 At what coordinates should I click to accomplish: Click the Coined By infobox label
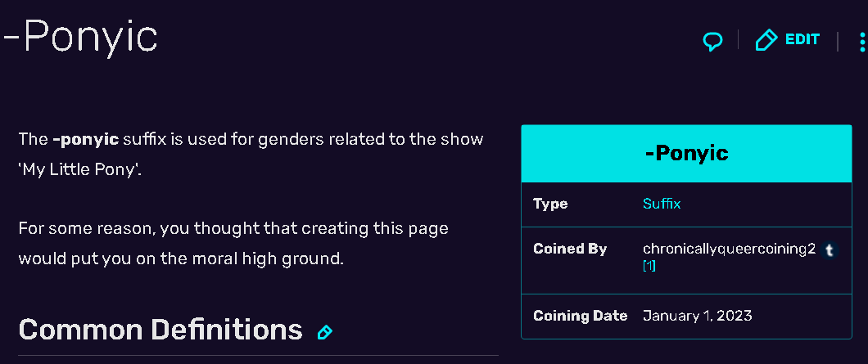pyautogui.click(x=570, y=249)
